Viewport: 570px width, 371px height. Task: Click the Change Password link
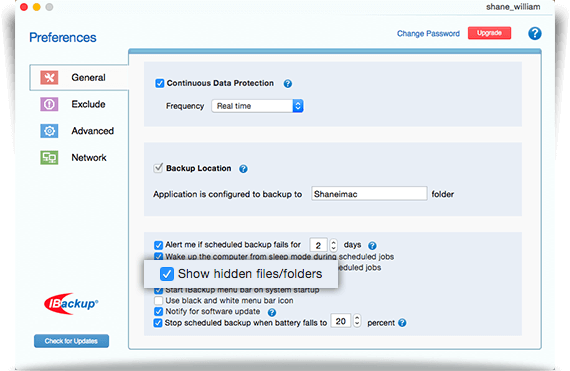click(428, 33)
